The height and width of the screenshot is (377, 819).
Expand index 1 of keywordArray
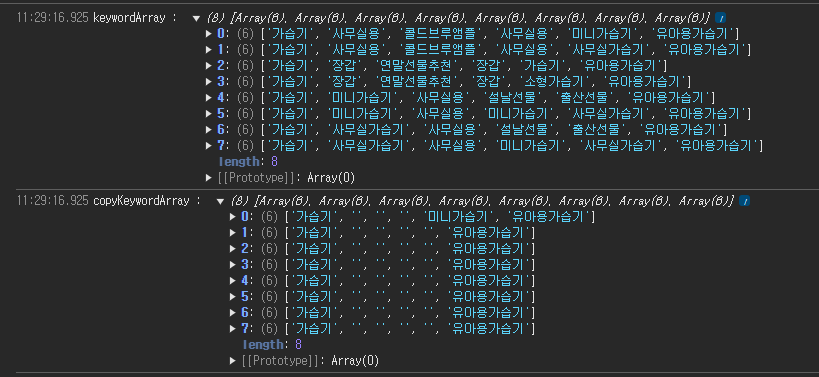click(209, 50)
